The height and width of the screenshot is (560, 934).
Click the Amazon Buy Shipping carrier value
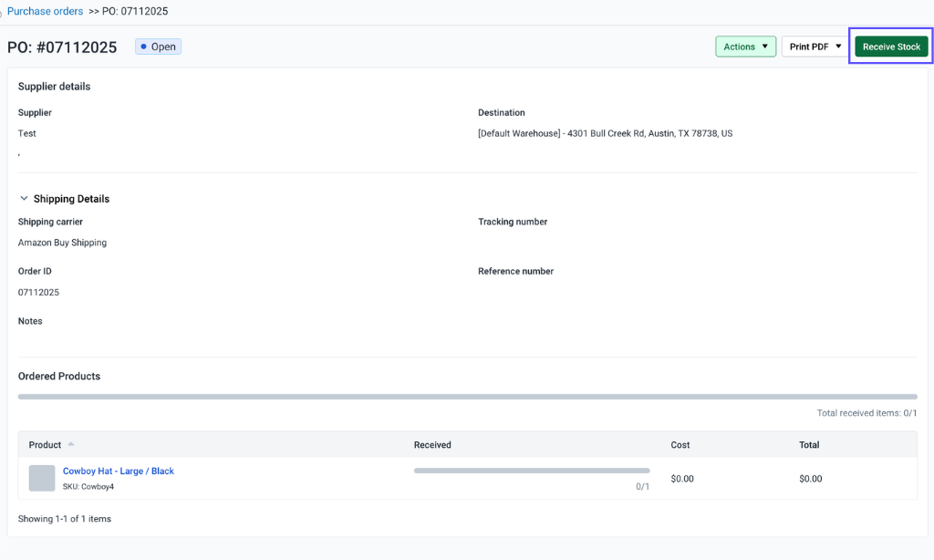point(62,243)
